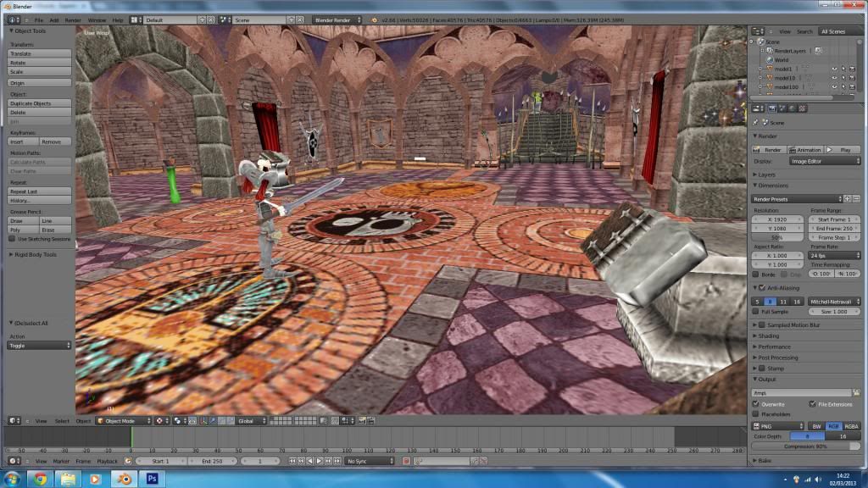Viewport: 868px width, 488px height.
Task: Open the Blender Render engine dropdown
Action: point(337,20)
